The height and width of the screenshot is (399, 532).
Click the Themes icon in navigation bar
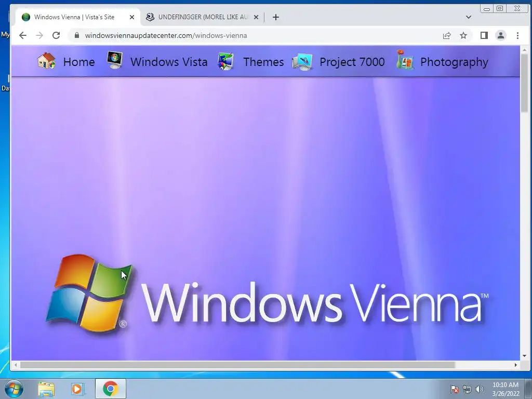[x=225, y=61]
